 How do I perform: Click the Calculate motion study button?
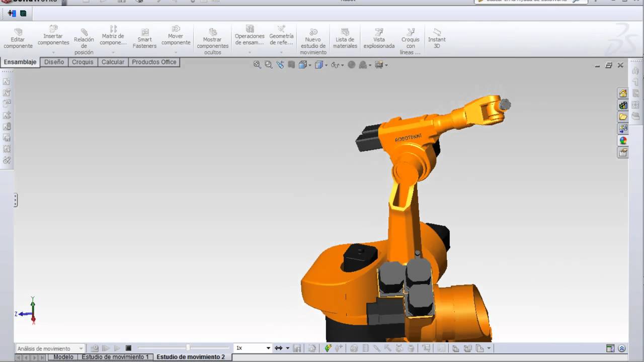[x=95, y=348]
